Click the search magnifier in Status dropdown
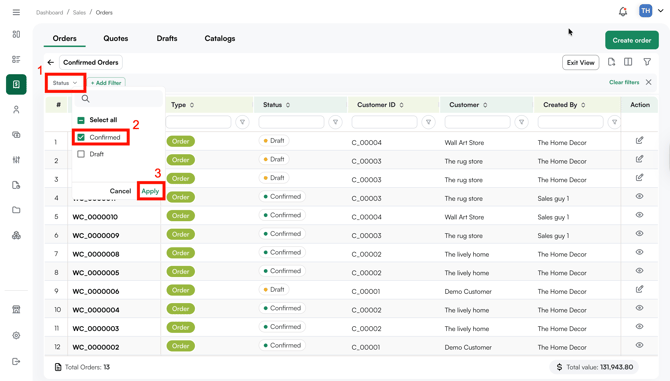Viewport: 670px width, 381px height. (85, 99)
